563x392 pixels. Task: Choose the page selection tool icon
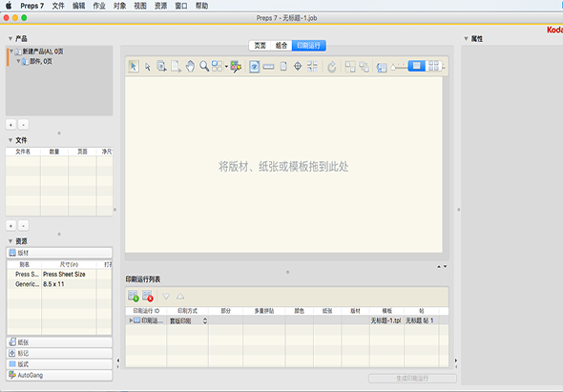[161, 67]
